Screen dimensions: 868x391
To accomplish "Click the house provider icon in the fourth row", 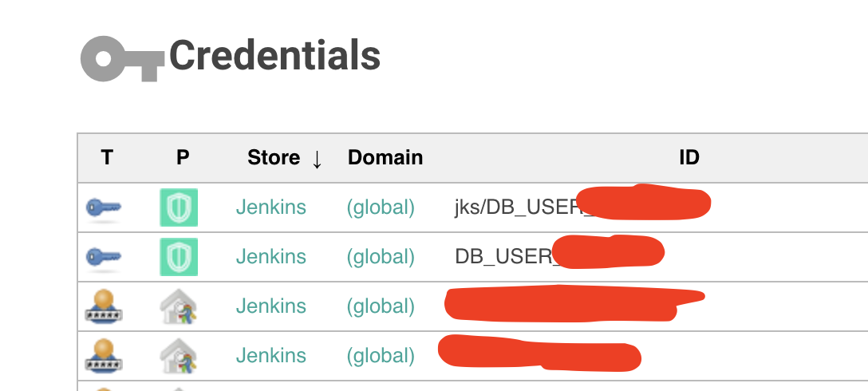I will pos(179,356).
